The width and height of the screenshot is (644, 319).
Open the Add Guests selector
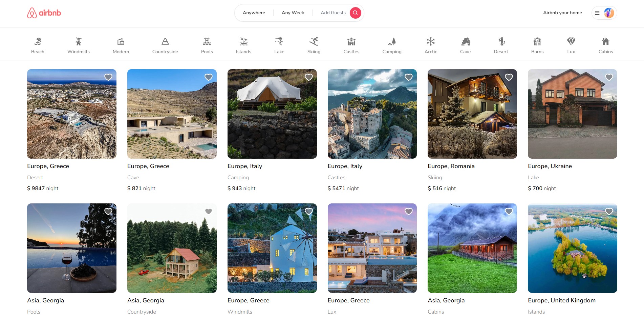[x=333, y=13]
